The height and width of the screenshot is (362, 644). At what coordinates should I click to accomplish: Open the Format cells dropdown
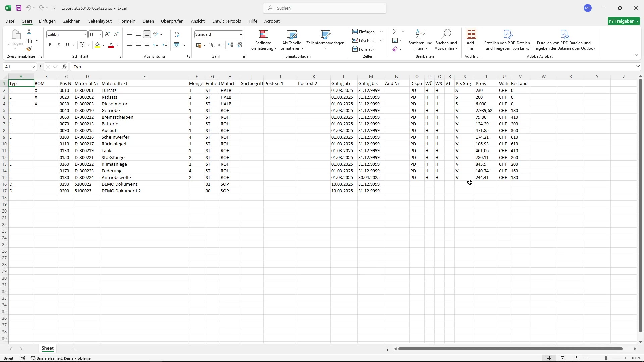click(364, 49)
